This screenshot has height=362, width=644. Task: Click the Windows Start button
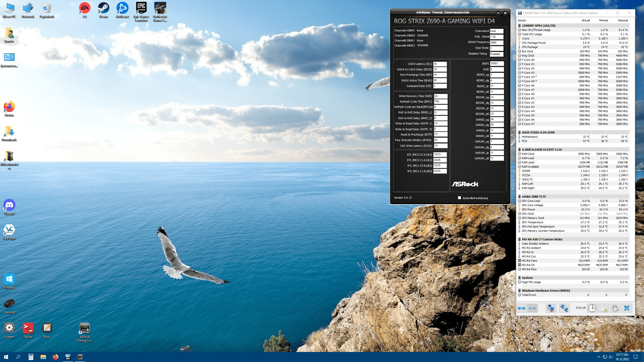[6, 357]
